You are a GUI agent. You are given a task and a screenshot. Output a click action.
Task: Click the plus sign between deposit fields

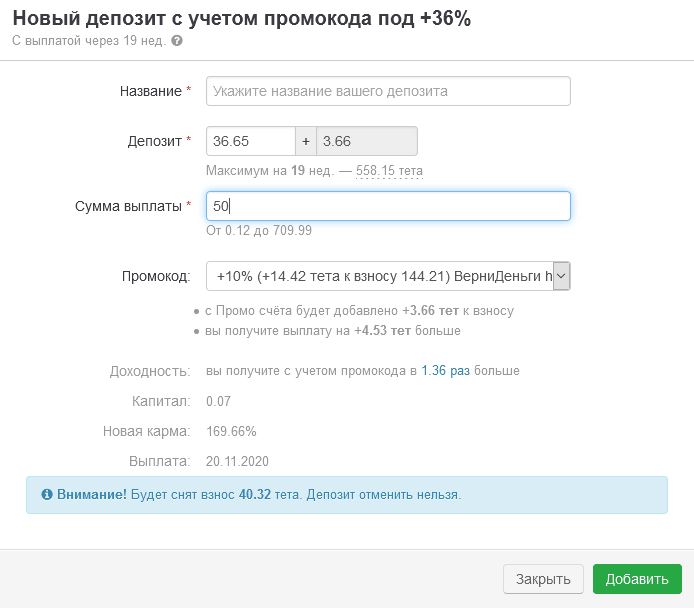[306, 141]
